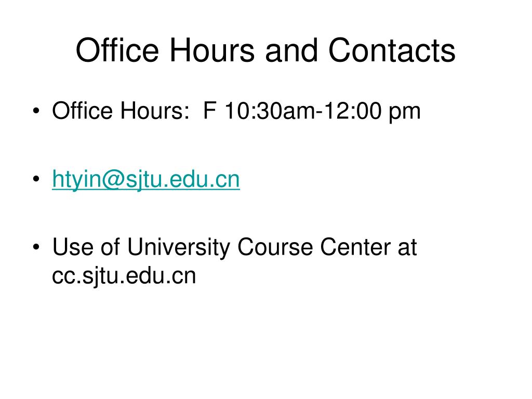Click the word Course in third bullet
Screen dimensions: 532x399
275,247
